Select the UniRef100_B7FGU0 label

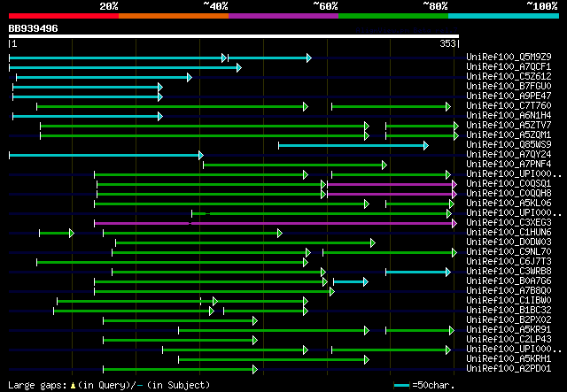(x=509, y=87)
